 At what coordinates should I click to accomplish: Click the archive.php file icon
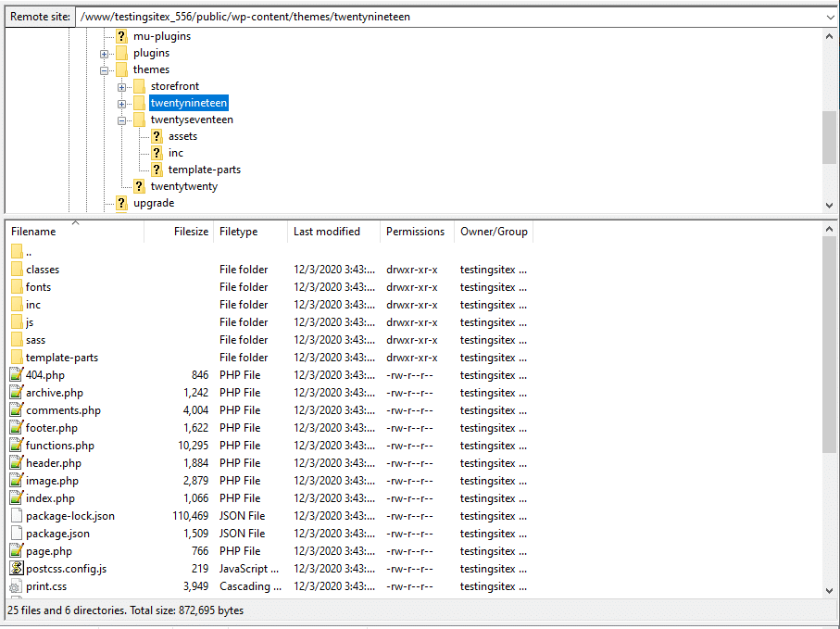coord(17,392)
